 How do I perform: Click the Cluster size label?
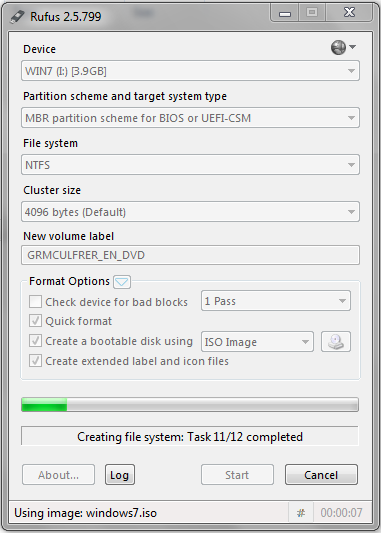(x=52, y=190)
